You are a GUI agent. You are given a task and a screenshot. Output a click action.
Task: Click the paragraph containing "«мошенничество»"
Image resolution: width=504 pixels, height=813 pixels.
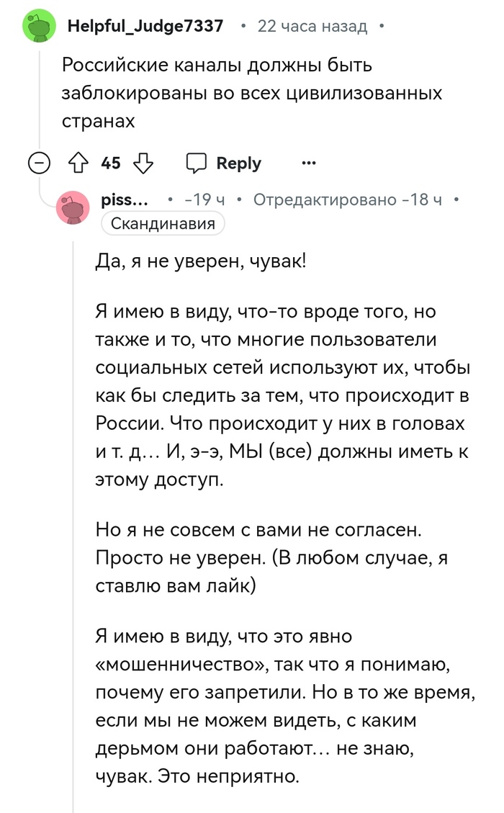pyautogui.click(x=282, y=706)
